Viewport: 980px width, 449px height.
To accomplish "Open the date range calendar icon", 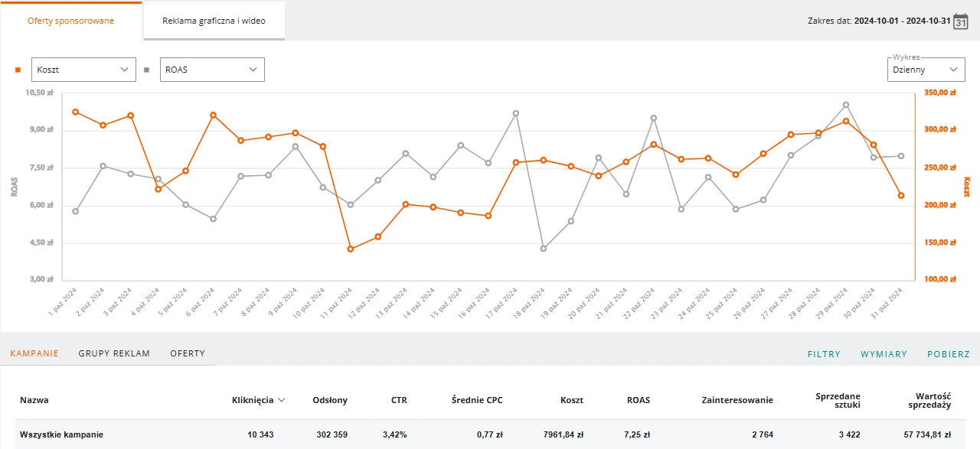I will point(960,21).
